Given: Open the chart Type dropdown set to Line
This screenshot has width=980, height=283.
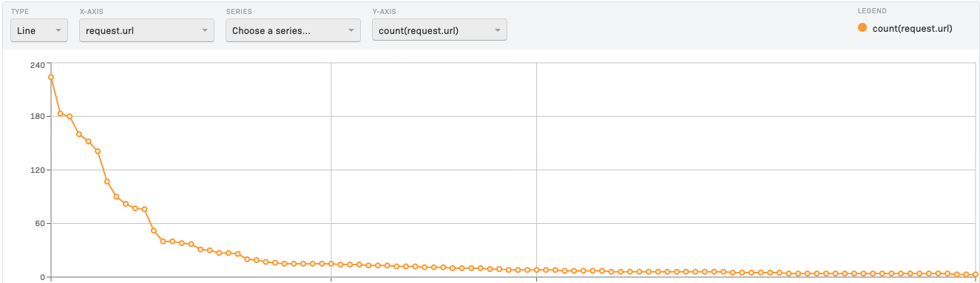Looking at the screenshot, I should pyautogui.click(x=39, y=30).
